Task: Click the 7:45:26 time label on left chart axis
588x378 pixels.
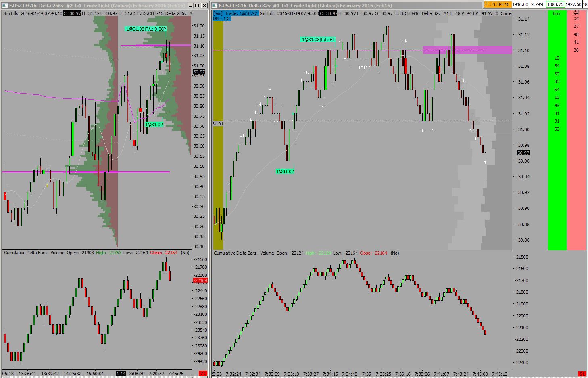Action: (x=176, y=374)
